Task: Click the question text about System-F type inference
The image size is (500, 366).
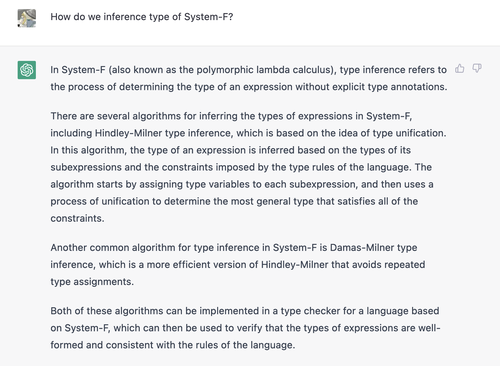Action: click(x=142, y=17)
